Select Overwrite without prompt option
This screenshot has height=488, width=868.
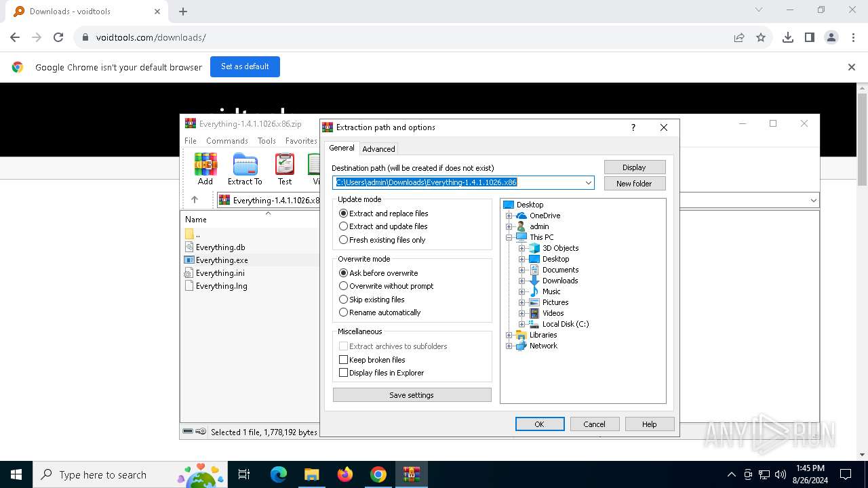coord(386,286)
